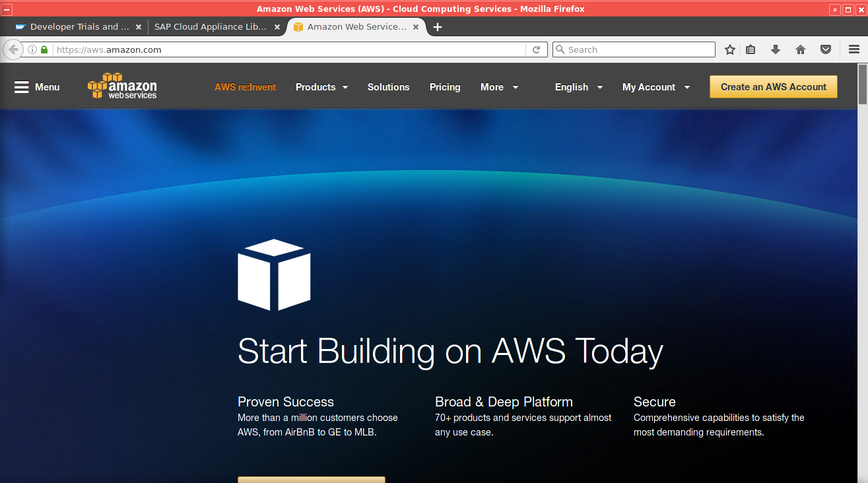Screen dimensions: 868x483
Task: Bookmark this page with star icon
Action: point(729,49)
